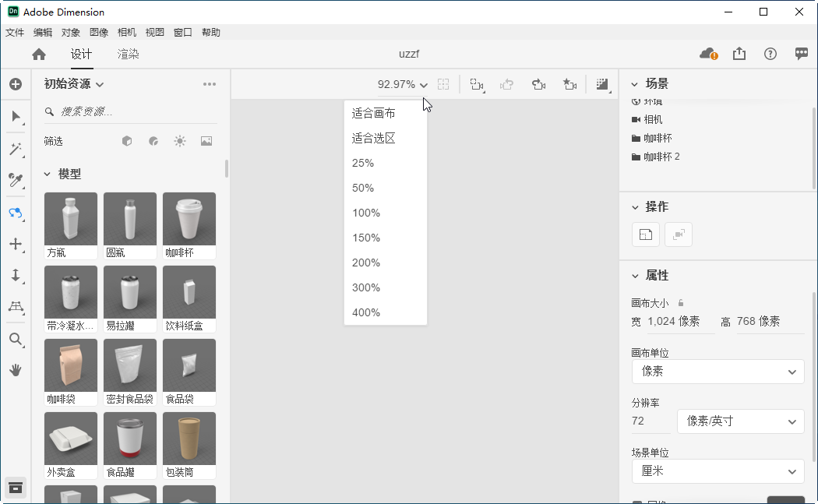The width and height of the screenshot is (818, 504).
Task: Switch to the 渲染 tab
Action: click(128, 55)
